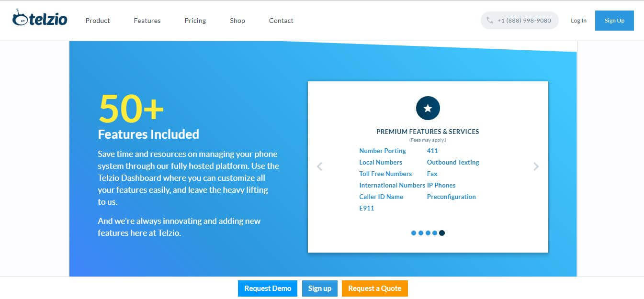Advance carousel with right arrow

[x=536, y=166]
